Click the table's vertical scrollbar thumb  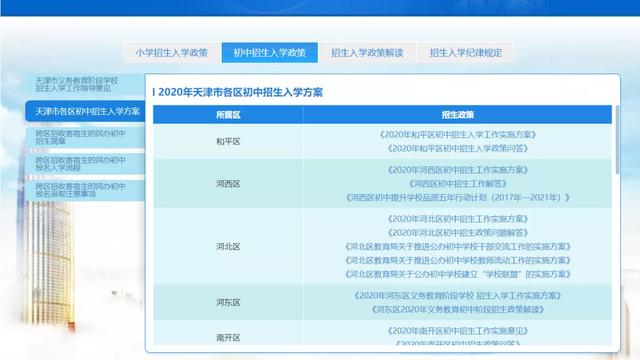pyautogui.click(x=617, y=140)
